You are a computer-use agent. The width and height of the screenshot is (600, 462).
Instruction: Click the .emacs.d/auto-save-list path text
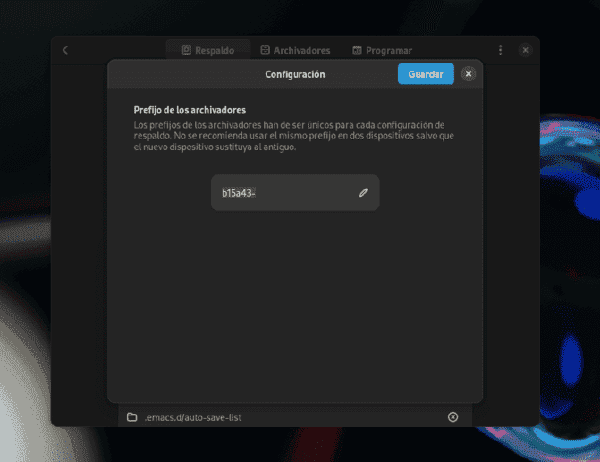click(193, 418)
